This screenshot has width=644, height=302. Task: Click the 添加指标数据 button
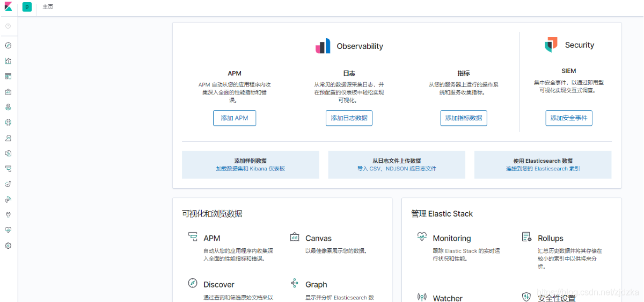click(x=464, y=118)
